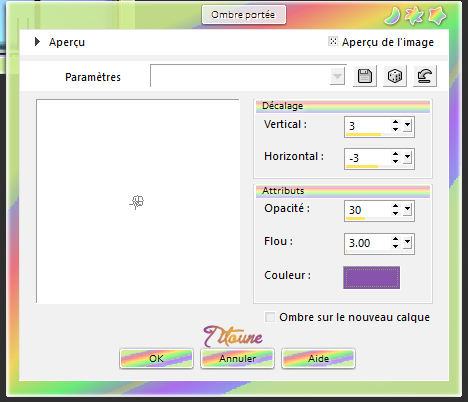The height and width of the screenshot is (402, 468).
Task: Save the preset with the floppy disk icon
Action: click(x=365, y=76)
